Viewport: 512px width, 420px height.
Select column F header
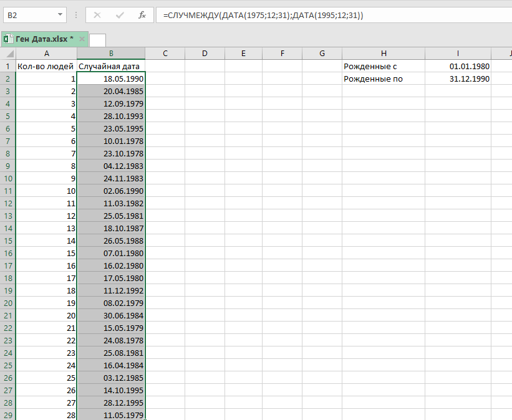click(282, 54)
